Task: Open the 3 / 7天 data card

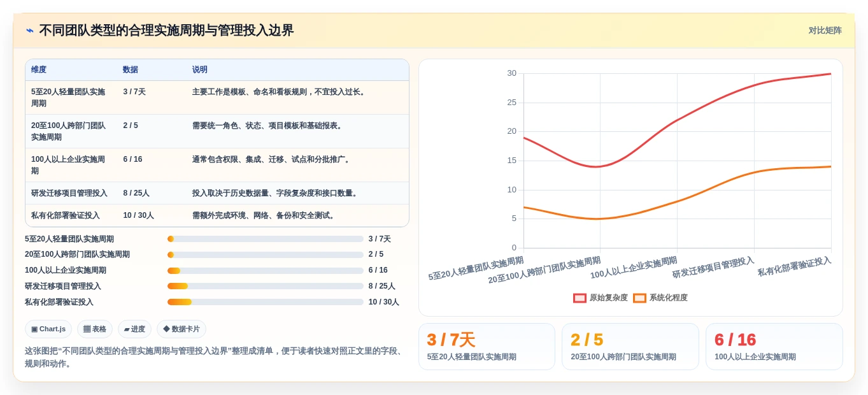Action: 487,347
